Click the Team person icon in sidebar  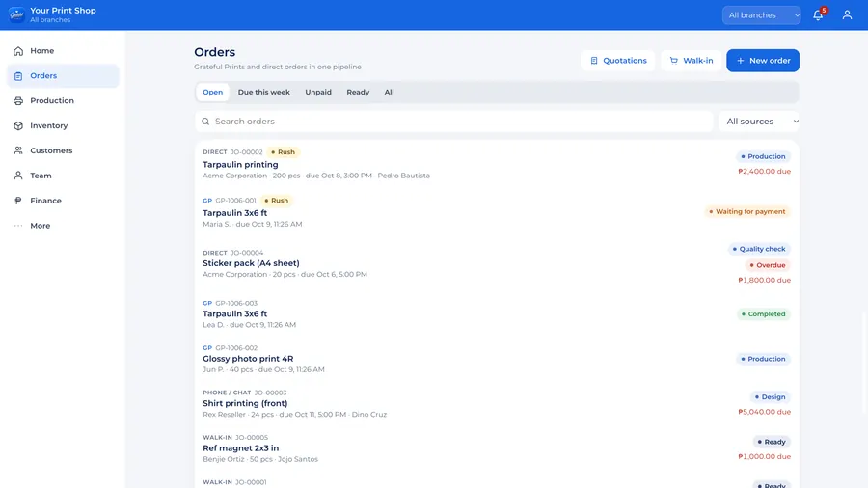[x=18, y=176]
